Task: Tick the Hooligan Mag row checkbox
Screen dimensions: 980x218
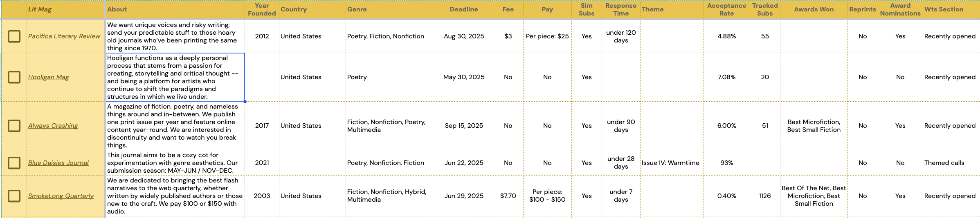Action: pyautogui.click(x=14, y=77)
